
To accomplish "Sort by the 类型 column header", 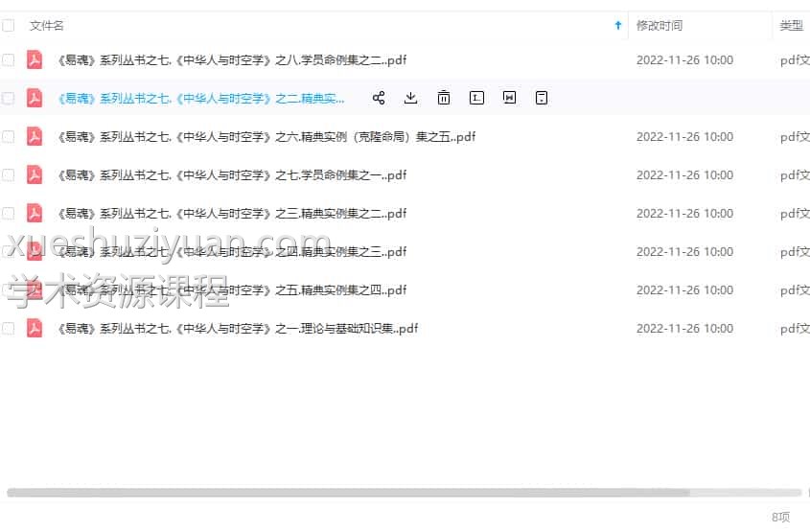I will (791, 26).
